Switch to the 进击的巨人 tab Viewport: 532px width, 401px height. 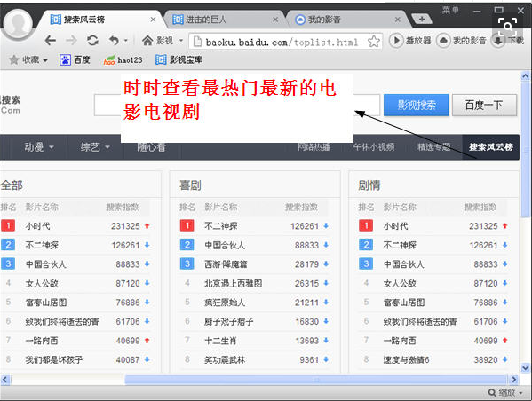(x=224, y=20)
